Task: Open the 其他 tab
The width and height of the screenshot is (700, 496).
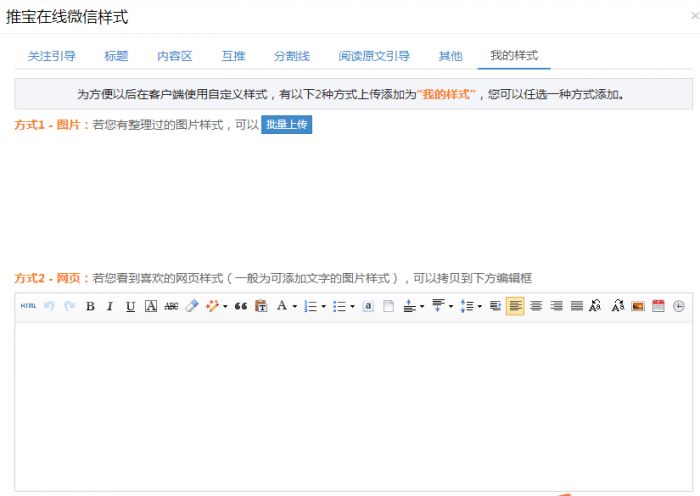Action: [x=450, y=56]
